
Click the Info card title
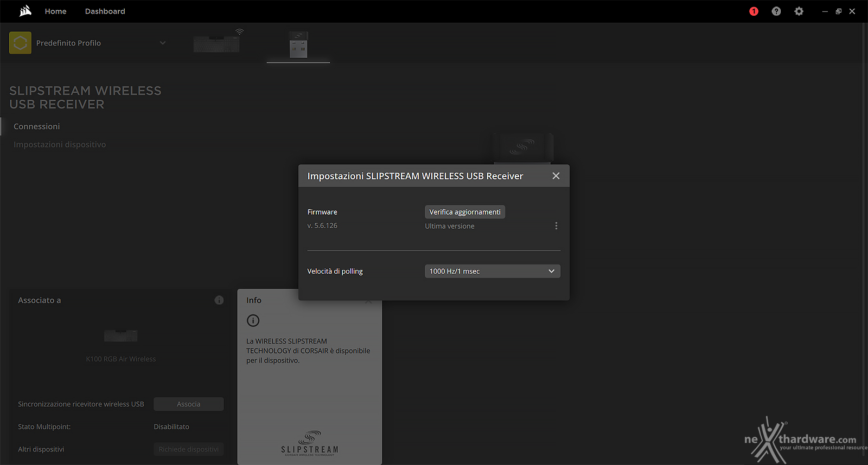(x=254, y=300)
